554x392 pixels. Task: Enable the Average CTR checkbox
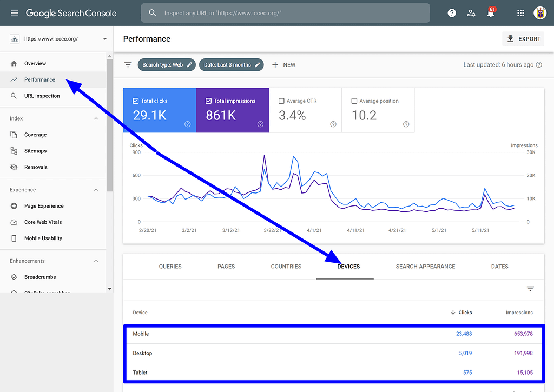tap(281, 101)
